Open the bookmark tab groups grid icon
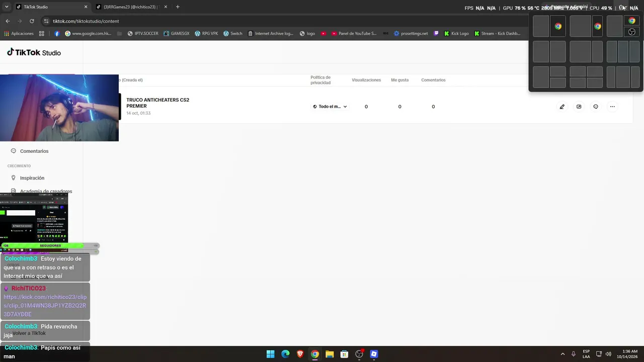Screen dimensions: 644x362 click(x=41, y=34)
